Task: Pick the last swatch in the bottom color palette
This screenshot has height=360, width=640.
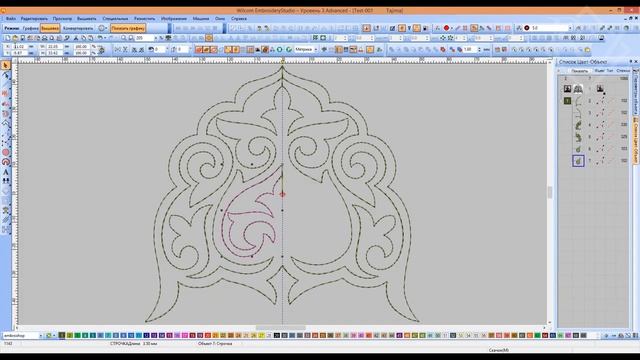Action: point(584,336)
